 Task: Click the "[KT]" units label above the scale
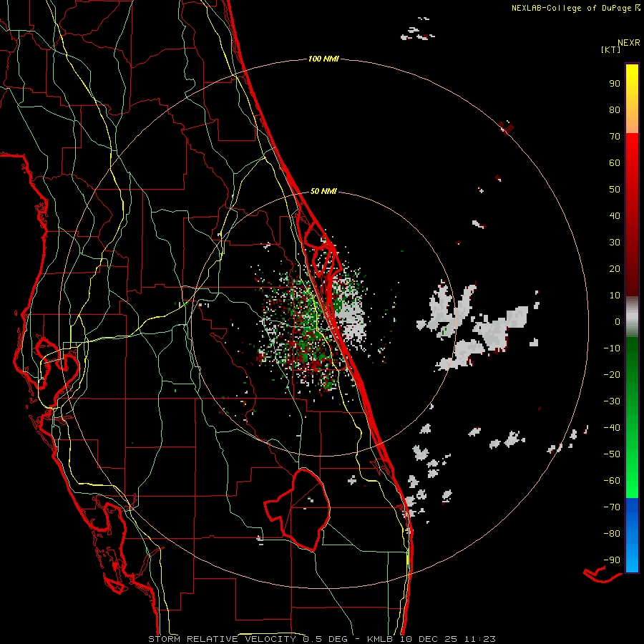click(610, 49)
